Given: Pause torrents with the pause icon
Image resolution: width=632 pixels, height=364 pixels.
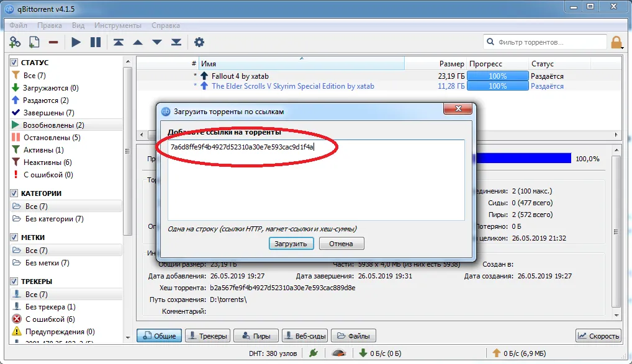Looking at the screenshot, I should tap(96, 42).
